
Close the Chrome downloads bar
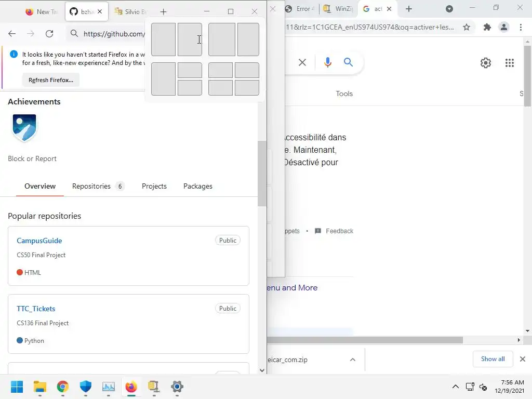[x=523, y=359]
